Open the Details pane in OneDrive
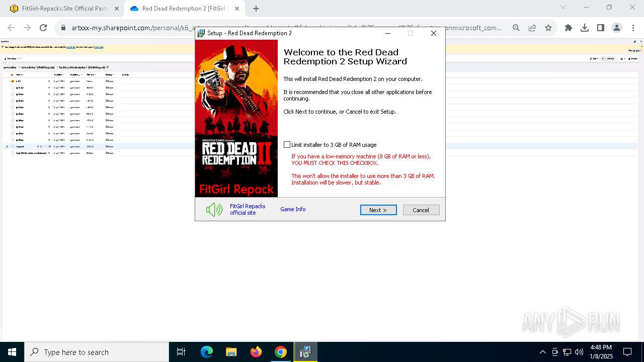Screen dimensions: 644x362 pos(632,59)
